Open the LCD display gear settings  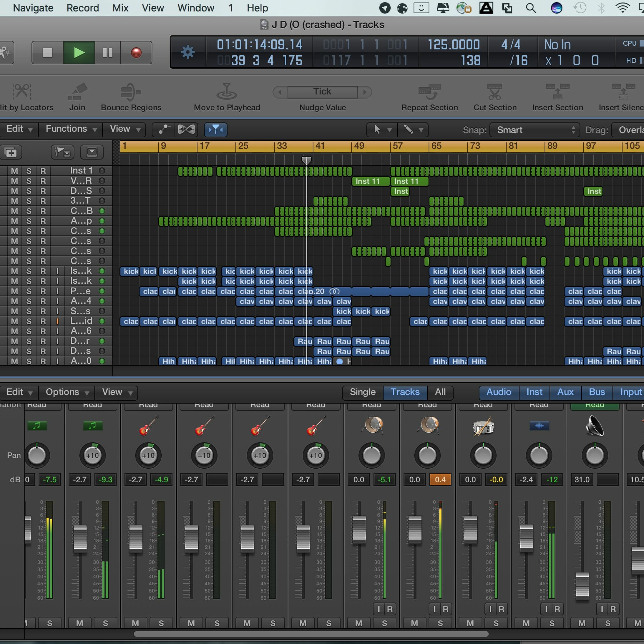click(188, 52)
